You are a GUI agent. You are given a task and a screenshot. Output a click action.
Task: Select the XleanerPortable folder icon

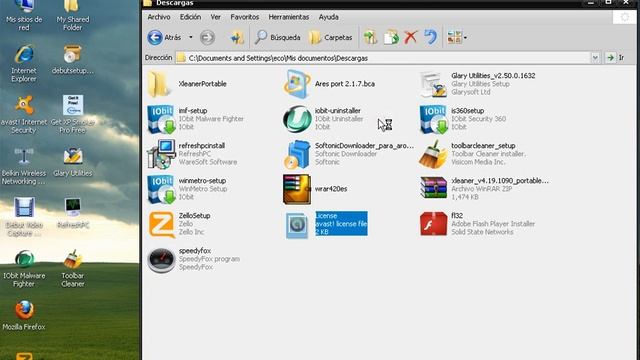159,84
